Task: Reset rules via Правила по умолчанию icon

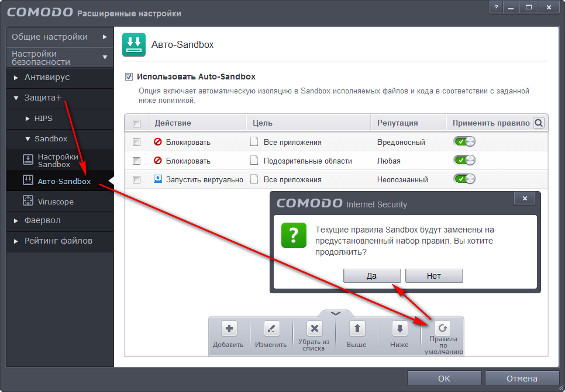Action: click(x=443, y=328)
